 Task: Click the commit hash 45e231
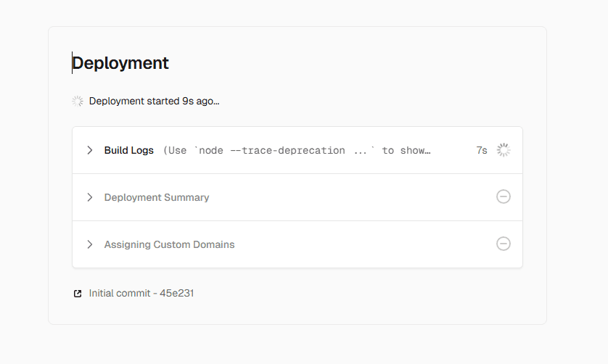176,294
